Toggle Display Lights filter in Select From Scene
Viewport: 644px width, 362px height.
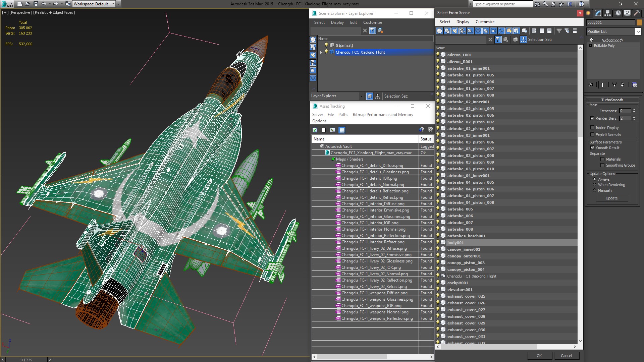(x=455, y=31)
